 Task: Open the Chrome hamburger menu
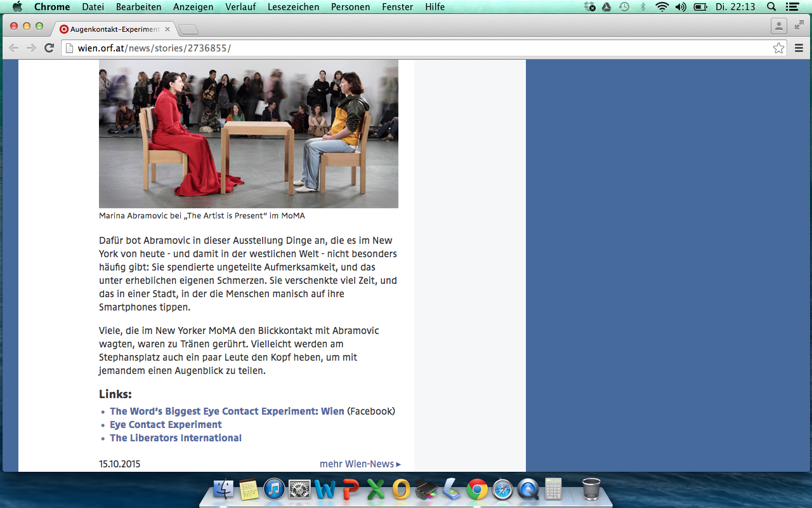799,48
